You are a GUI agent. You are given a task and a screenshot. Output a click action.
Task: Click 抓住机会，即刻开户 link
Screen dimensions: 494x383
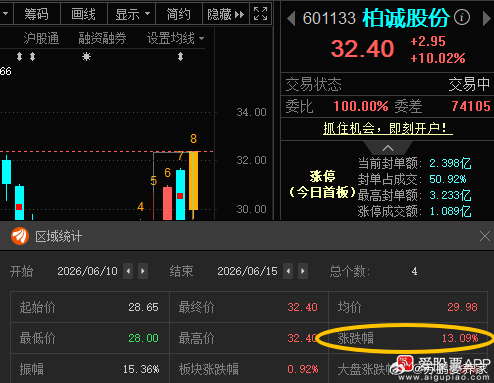[x=388, y=128]
